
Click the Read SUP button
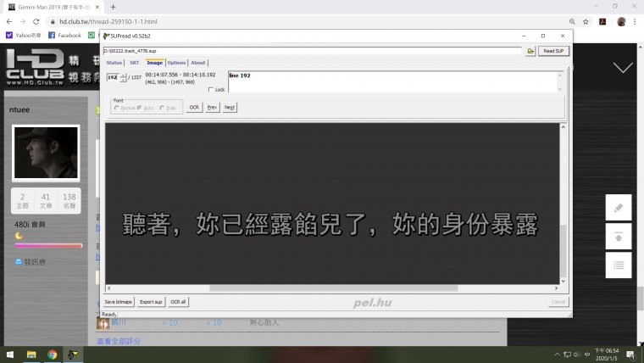tap(553, 51)
